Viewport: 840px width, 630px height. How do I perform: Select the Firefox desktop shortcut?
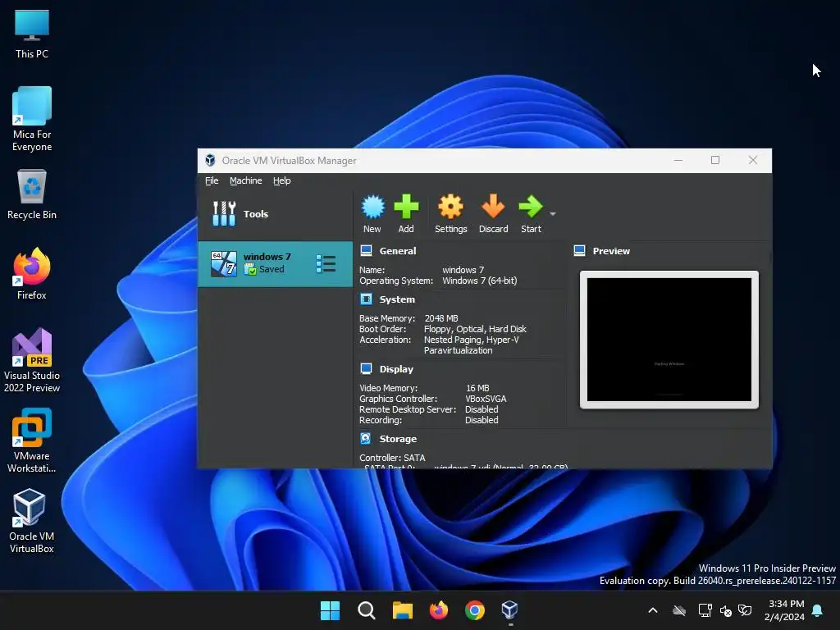pyautogui.click(x=32, y=274)
